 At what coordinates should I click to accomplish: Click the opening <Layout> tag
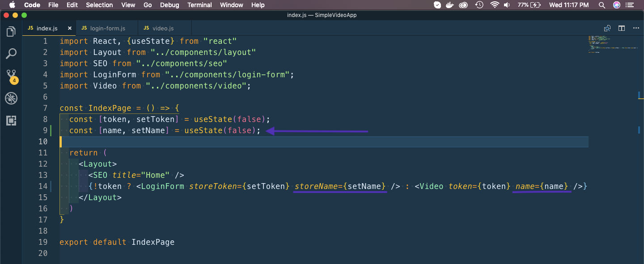98,164
